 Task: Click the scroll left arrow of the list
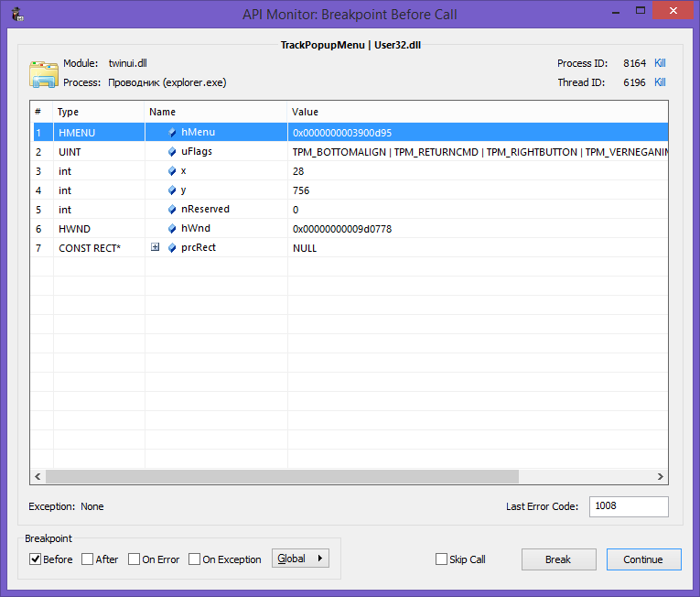(x=38, y=476)
